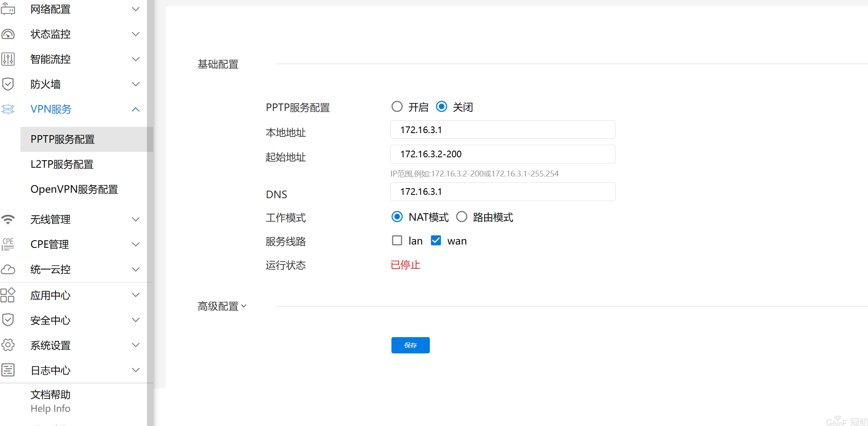Expand the 安全中心 menu chevron
Viewport: 868px width, 426px height.
(135, 320)
